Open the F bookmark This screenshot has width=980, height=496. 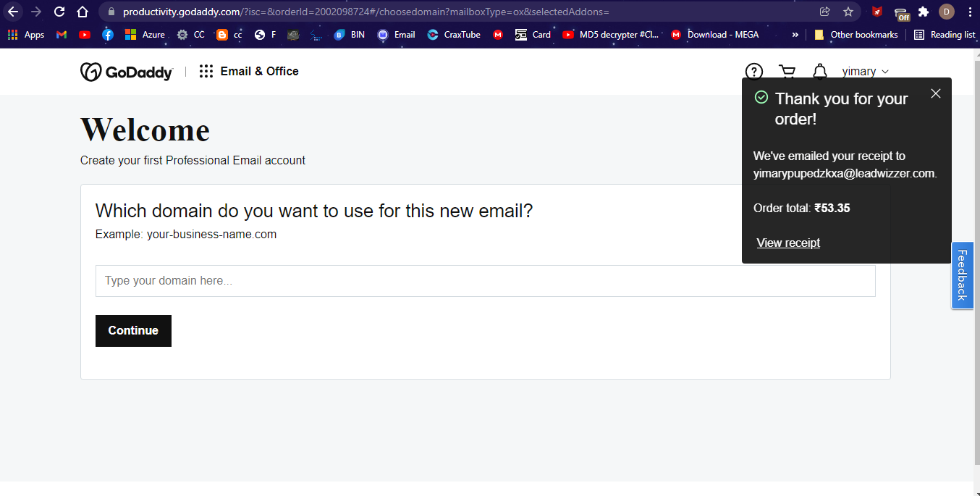(265, 34)
